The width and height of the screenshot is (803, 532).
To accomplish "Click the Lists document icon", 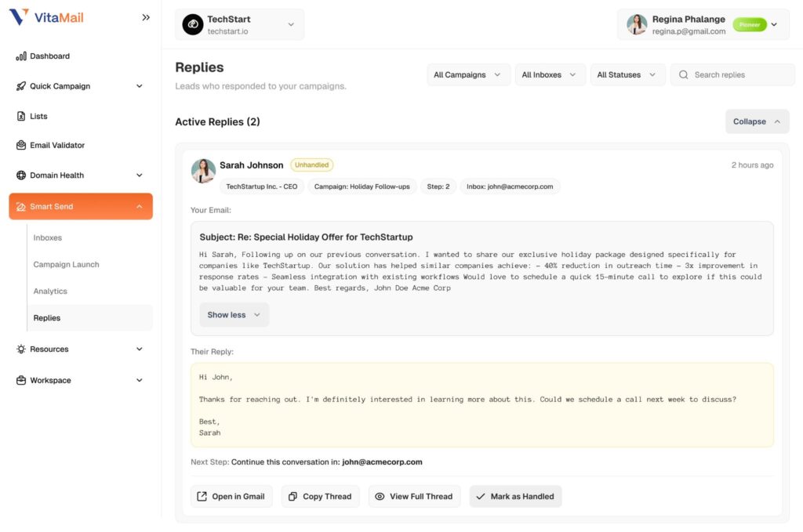I will click(21, 116).
